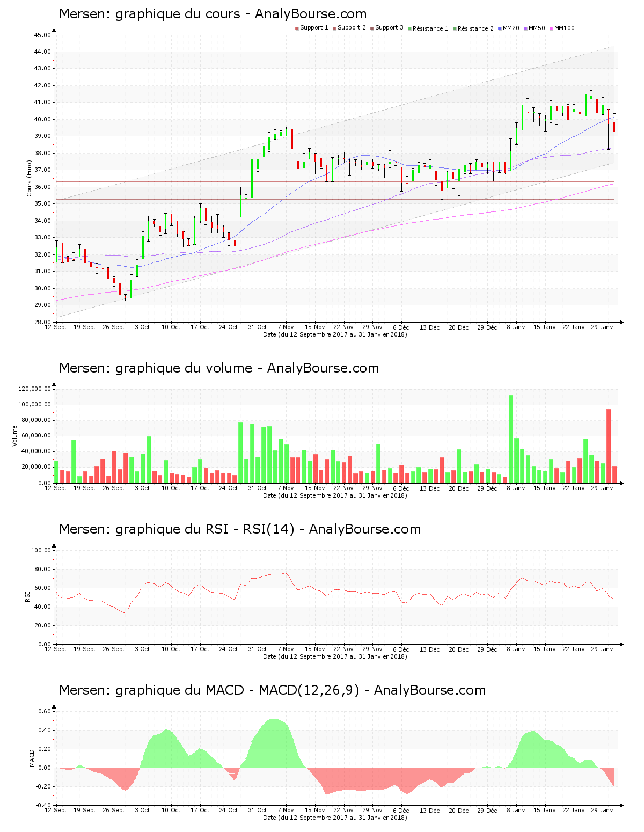The width and height of the screenshot is (644, 832).
Task: Click the 60,000.00 value on the volume axis
Action: click(36, 436)
